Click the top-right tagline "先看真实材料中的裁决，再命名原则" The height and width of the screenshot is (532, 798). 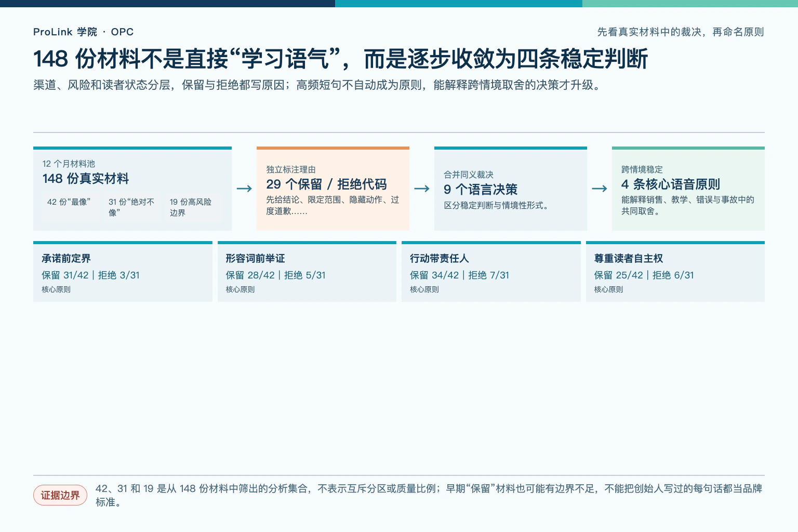tap(681, 32)
